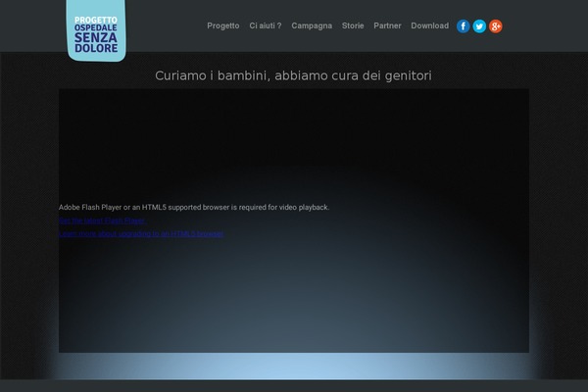Open the Download menu item
Image resolution: width=588 pixels, height=392 pixels.
point(430,25)
